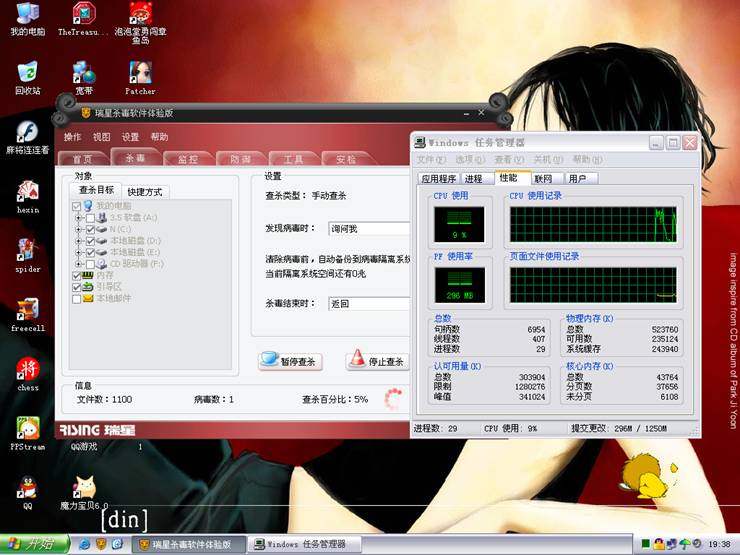Select the 查杀目标 sub-tab
The width and height of the screenshot is (740, 555).
click(x=96, y=190)
